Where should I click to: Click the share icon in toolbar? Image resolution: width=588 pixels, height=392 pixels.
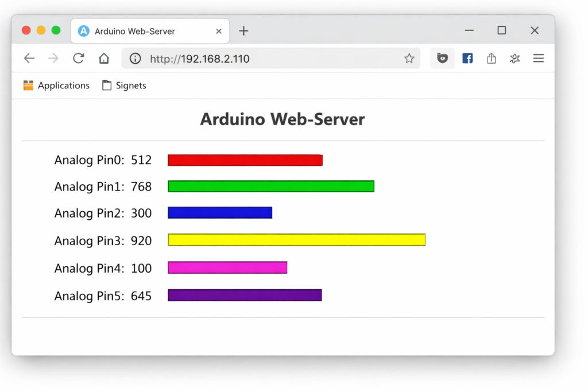491,59
